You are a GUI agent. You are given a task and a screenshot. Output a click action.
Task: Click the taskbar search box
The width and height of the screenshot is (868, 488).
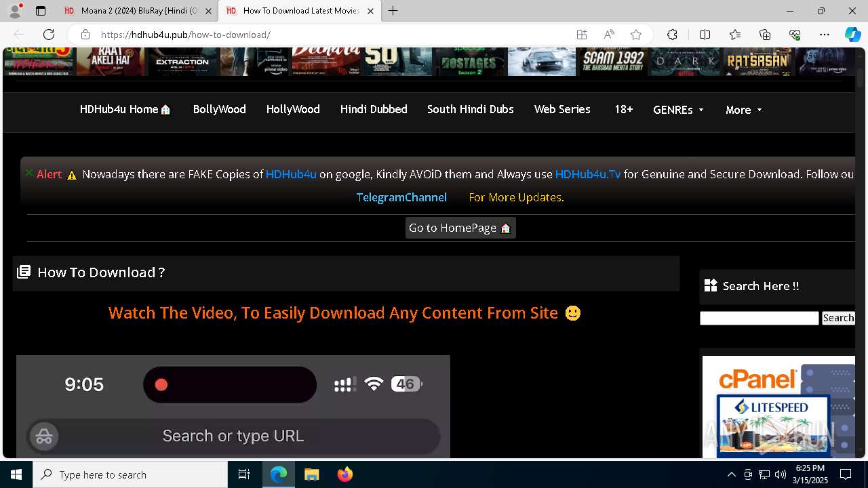(x=130, y=474)
